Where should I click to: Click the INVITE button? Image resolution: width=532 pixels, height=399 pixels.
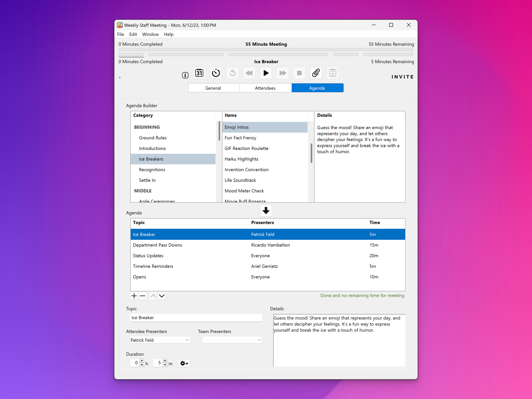(x=402, y=77)
